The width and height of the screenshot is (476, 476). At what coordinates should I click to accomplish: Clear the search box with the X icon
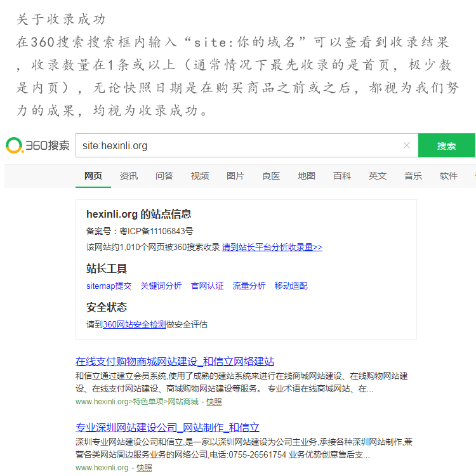click(407, 145)
